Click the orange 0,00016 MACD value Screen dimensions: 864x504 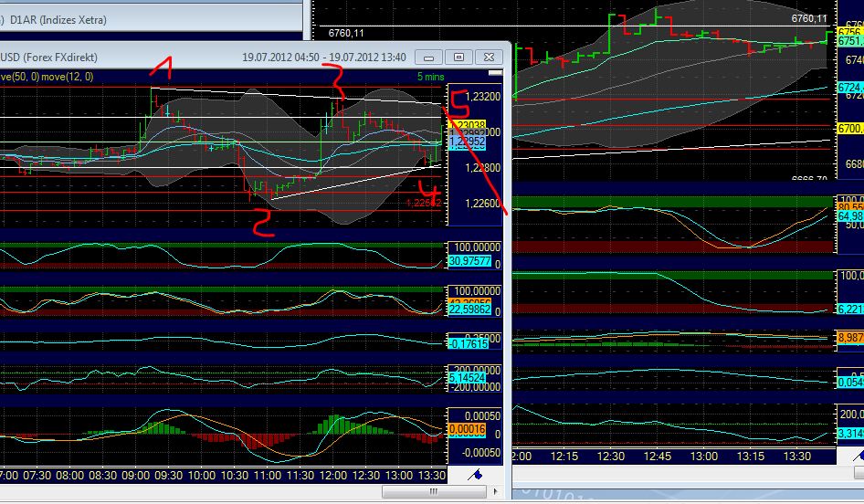[468, 429]
